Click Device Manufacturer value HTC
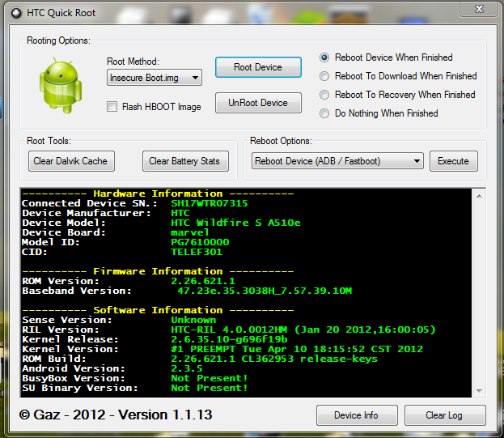 [x=180, y=213]
